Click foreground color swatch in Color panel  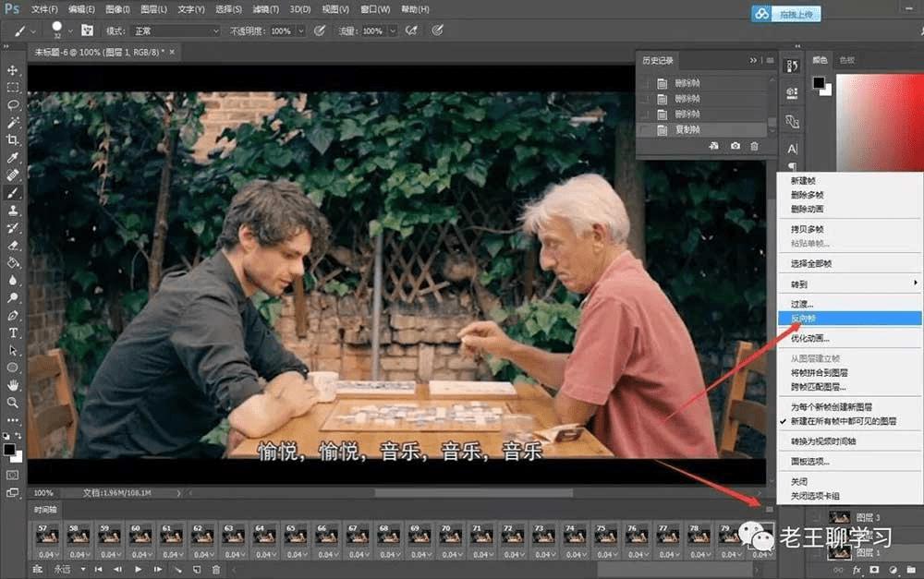point(819,82)
